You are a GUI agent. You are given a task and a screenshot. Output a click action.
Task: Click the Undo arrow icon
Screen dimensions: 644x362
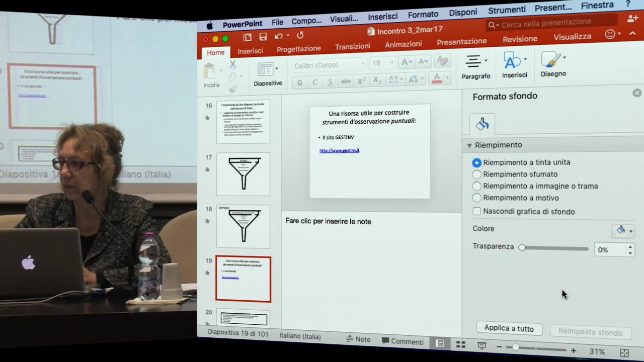point(278,36)
